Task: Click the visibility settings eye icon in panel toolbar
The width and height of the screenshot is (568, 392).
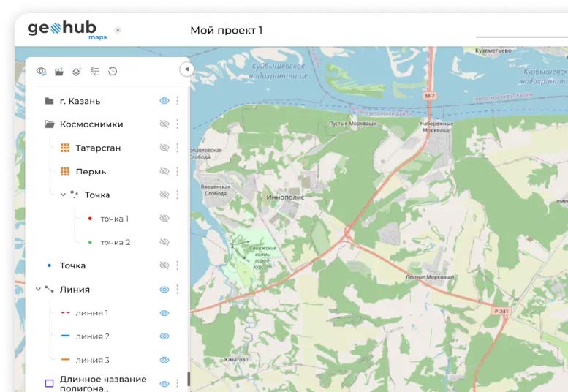Action: click(x=42, y=71)
